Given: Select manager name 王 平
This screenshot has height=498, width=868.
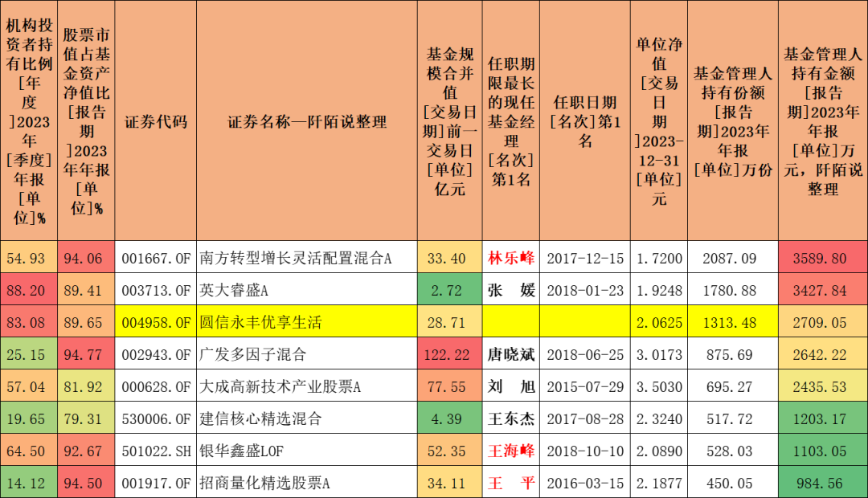Looking at the screenshot, I should [x=511, y=483].
